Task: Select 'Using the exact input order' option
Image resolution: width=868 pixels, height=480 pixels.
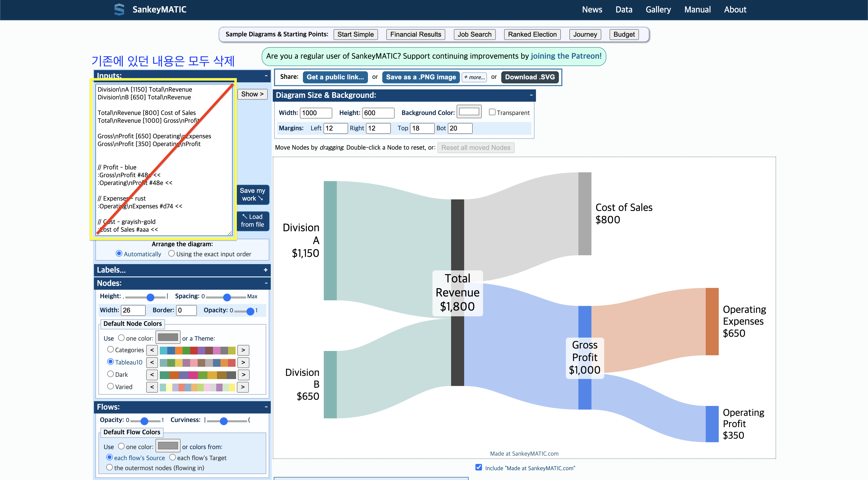Action: coord(172,253)
